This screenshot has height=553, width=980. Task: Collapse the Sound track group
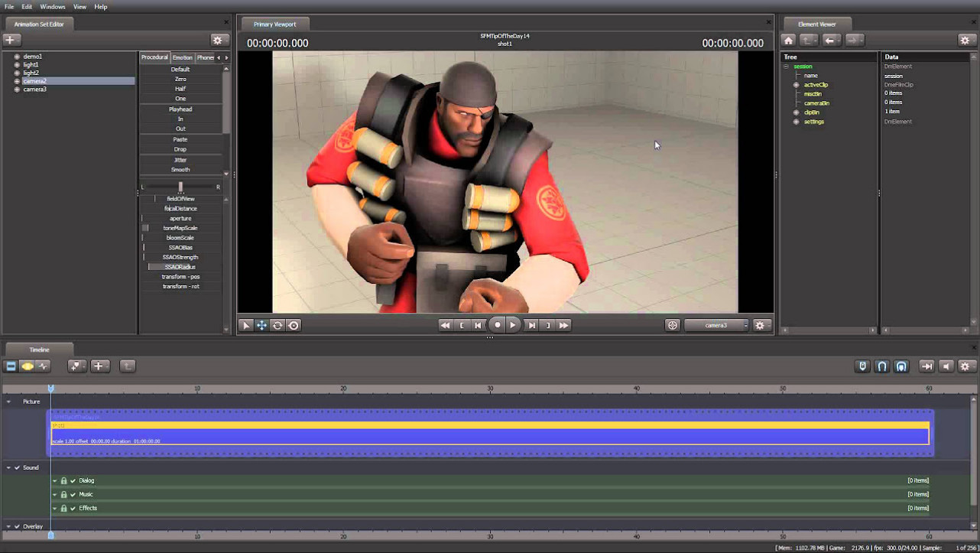tap(8, 467)
